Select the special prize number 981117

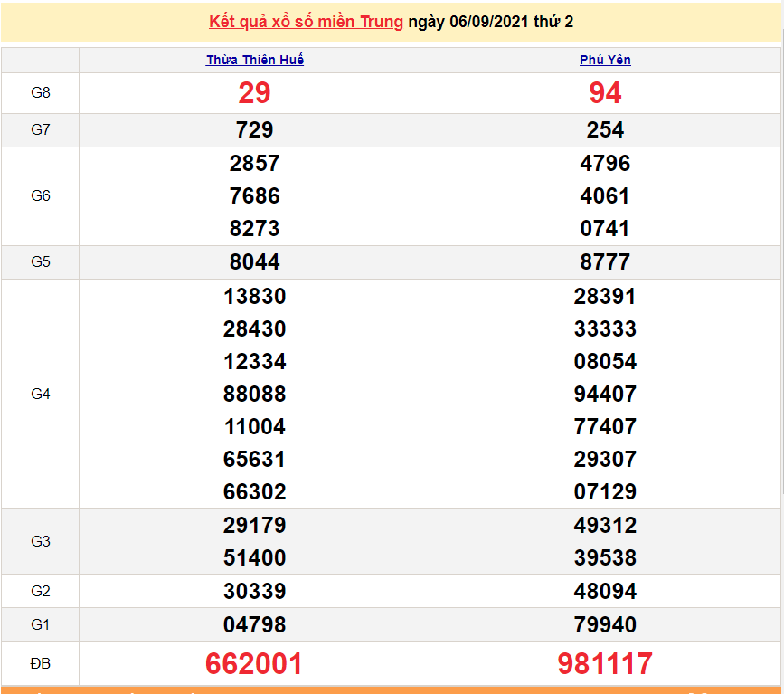(605, 663)
